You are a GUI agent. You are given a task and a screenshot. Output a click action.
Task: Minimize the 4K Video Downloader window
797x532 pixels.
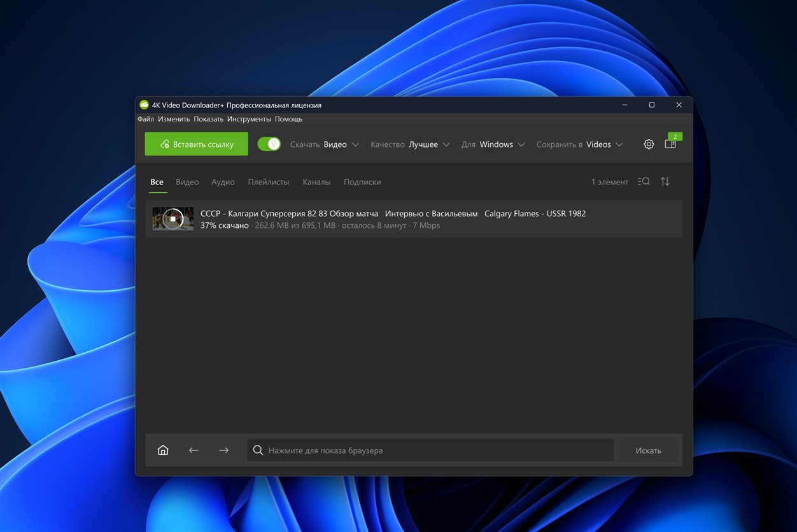(x=624, y=105)
